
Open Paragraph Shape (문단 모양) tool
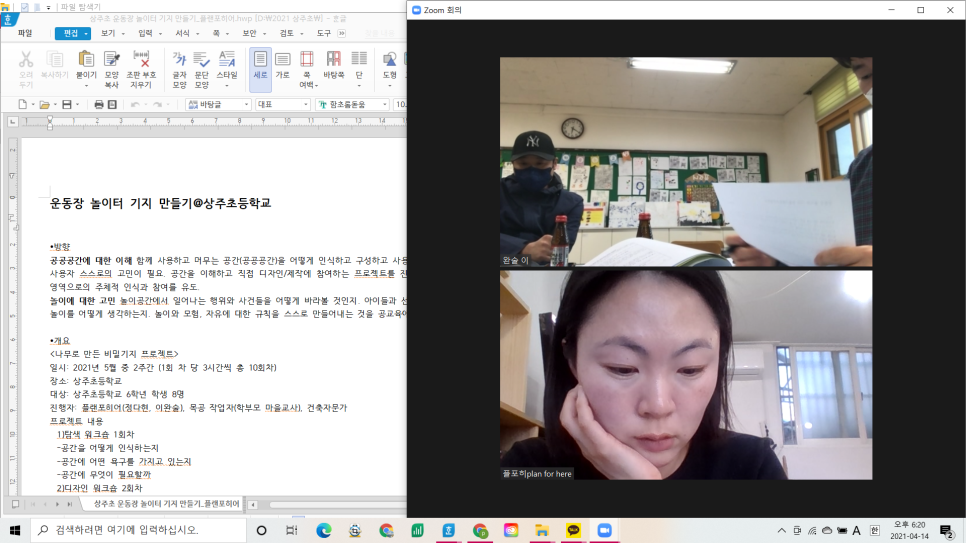coord(201,60)
